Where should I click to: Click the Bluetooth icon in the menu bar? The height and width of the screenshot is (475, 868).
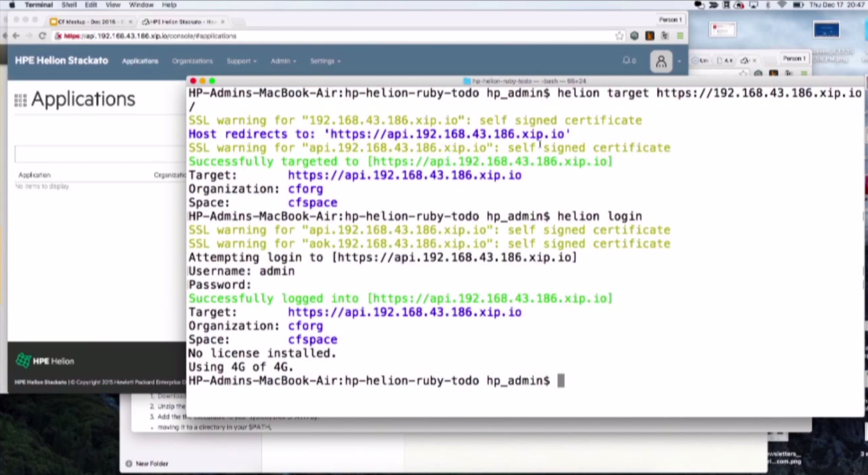point(768,5)
